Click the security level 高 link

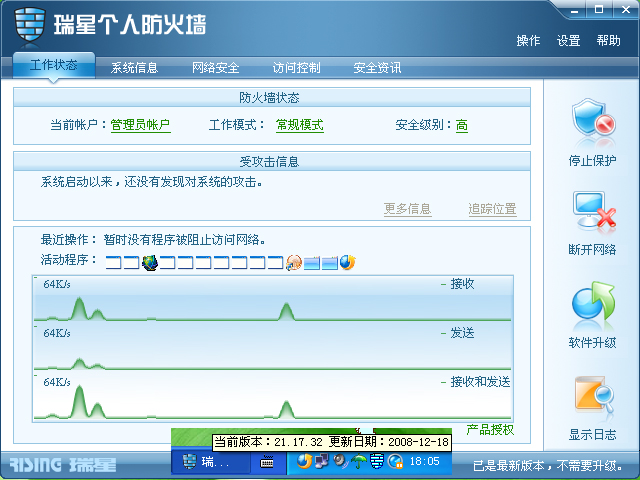(462, 125)
